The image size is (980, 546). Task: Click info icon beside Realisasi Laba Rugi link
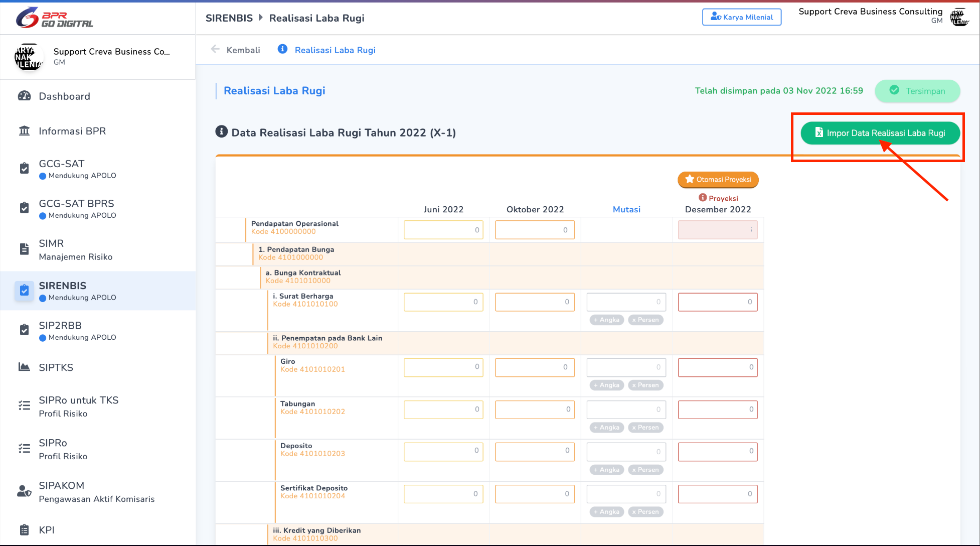click(283, 49)
